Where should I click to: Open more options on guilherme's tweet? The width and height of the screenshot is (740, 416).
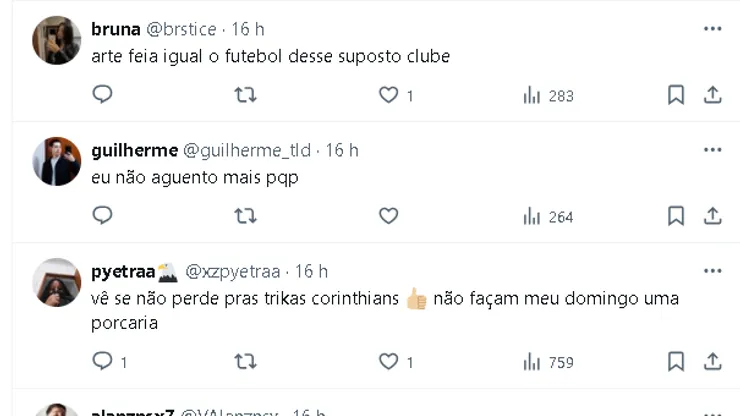click(x=712, y=150)
